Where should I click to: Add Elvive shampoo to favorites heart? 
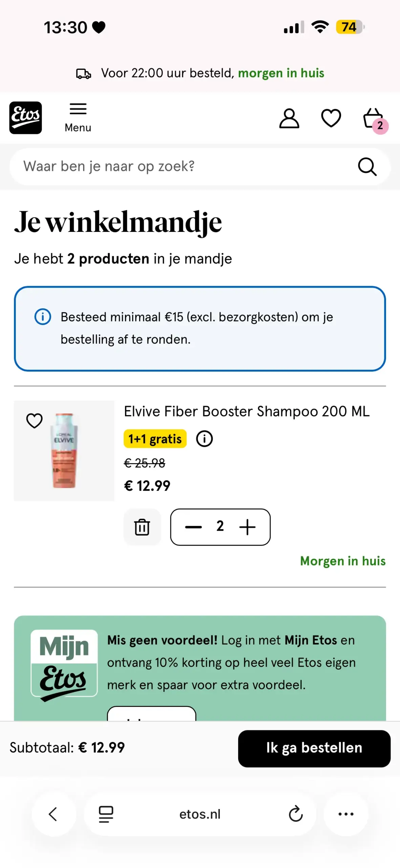[35, 421]
